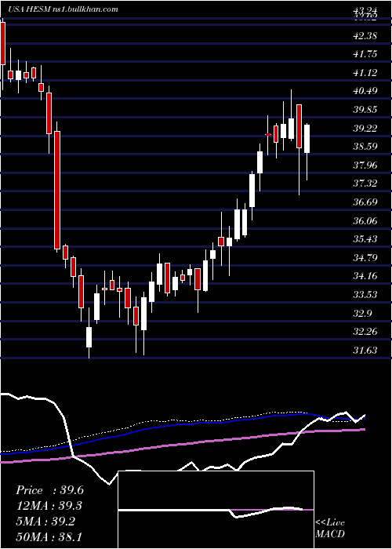Click the '12MA : 39.3' readout
Viewport: 392px width, 549px height.
click(49, 506)
